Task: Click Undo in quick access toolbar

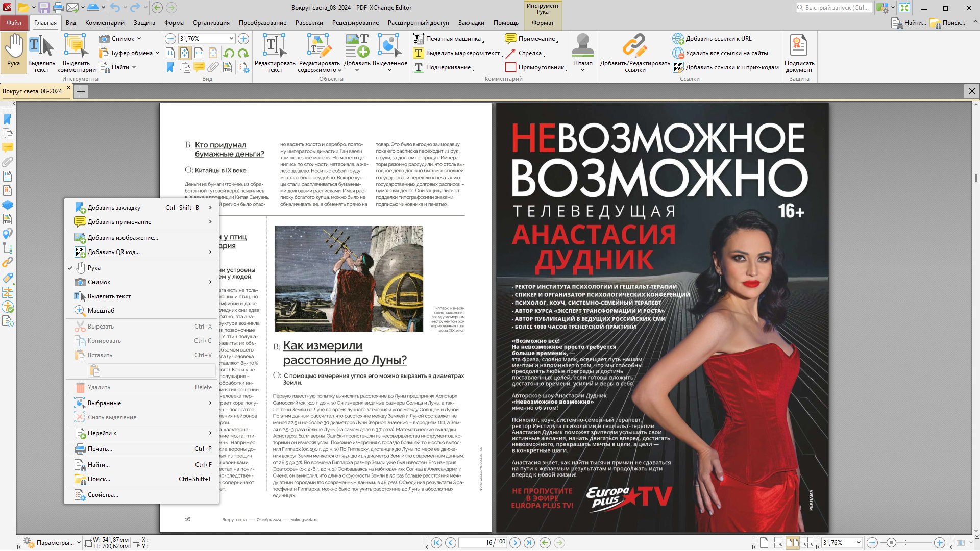Action: click(115, 8)
